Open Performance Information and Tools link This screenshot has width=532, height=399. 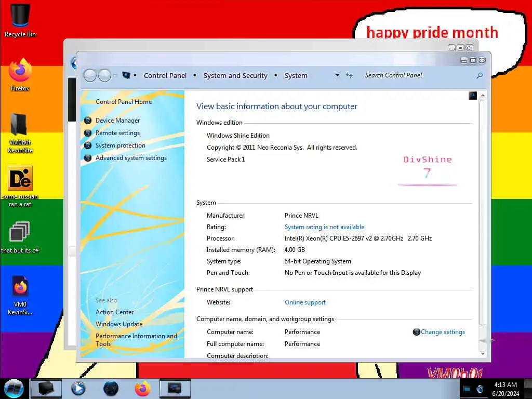pyautogui.click(x=136, y=340)
